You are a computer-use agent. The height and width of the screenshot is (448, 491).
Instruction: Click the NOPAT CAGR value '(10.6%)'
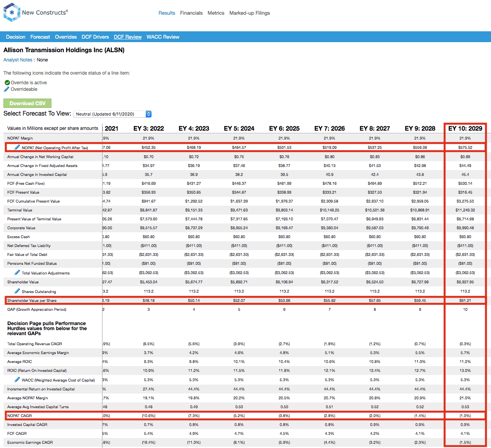pyautogui.click(x=148, y=416)
